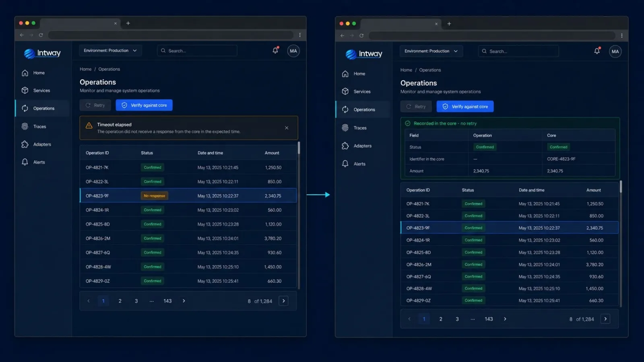Viewport: 644px width, 362px height.
Task: Click Retry button in right window
Action: pyautogui.click(x=416, y=107)
